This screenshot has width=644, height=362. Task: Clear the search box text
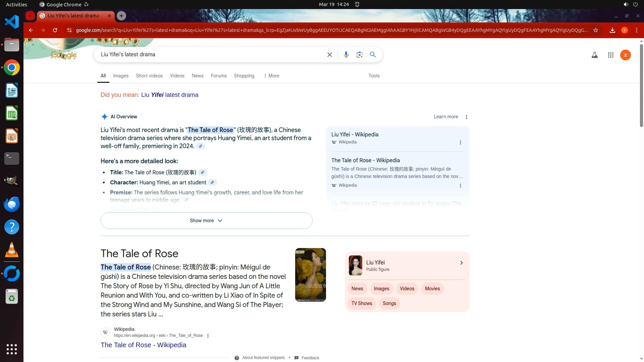click(329, 55)
